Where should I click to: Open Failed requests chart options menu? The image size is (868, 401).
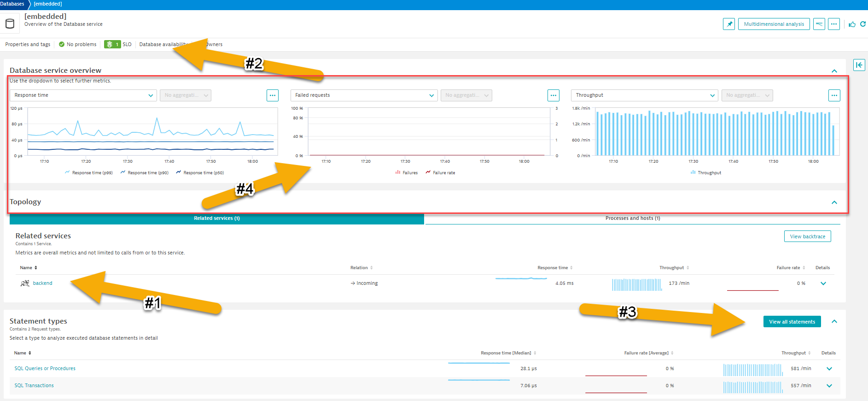pyautogui.click(x=553, y=95)
